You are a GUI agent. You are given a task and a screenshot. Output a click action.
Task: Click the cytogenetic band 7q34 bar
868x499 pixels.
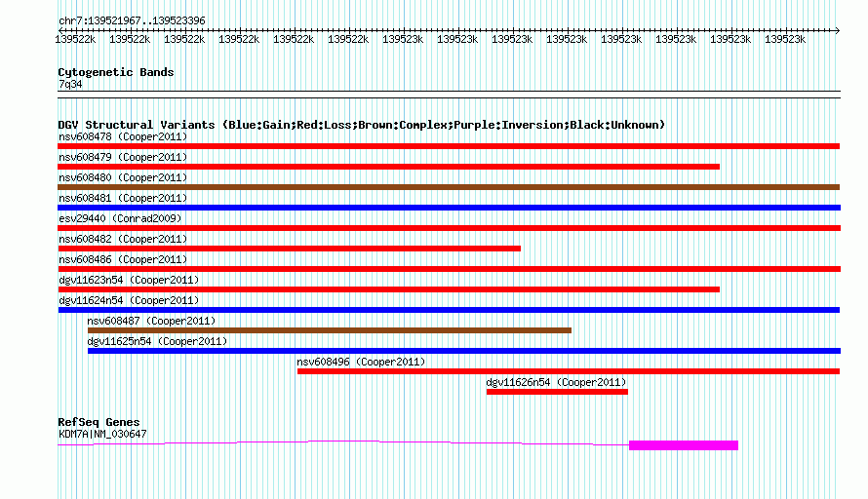[449, 95]
